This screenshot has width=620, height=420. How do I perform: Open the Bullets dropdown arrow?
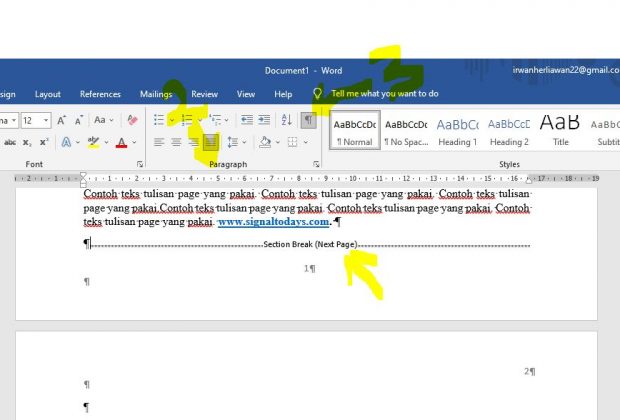(x=172, y=120)
